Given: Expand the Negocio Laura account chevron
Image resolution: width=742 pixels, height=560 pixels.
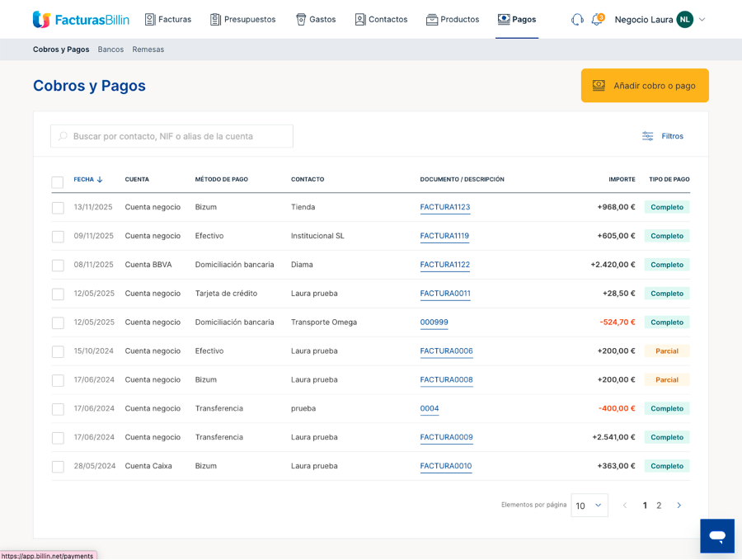Looking at the screenshot, I should (702, 19).
